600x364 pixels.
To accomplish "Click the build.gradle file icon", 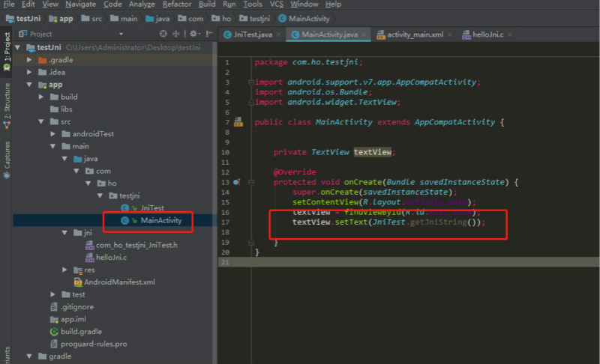I will tap(54, 332).
